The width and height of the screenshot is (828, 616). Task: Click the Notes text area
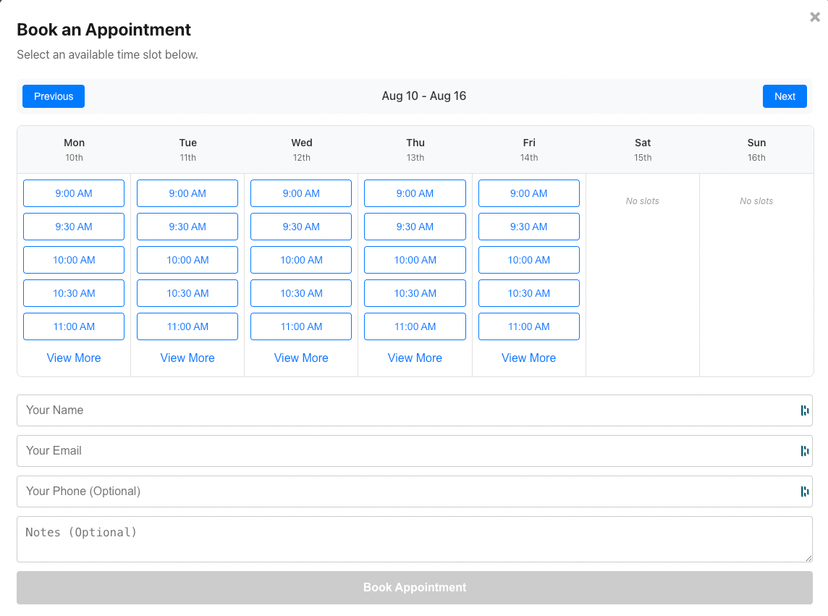[x=400, y=538]
